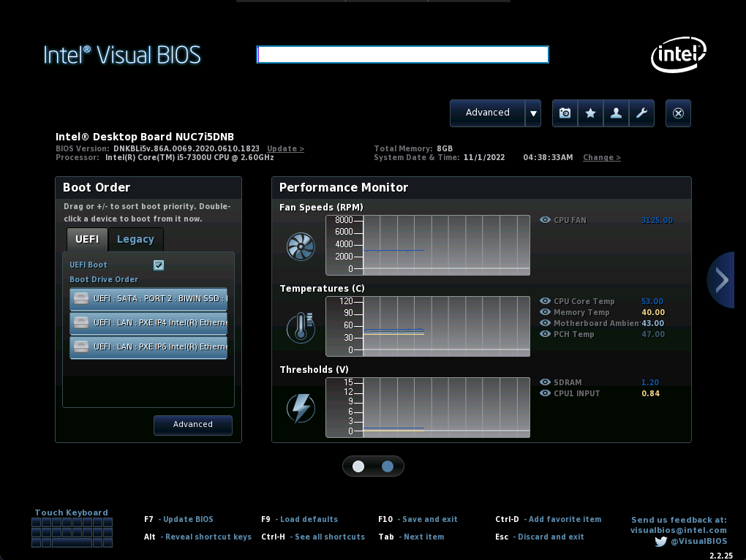
Task: Select the second page indicator dot
Action: 388,466
